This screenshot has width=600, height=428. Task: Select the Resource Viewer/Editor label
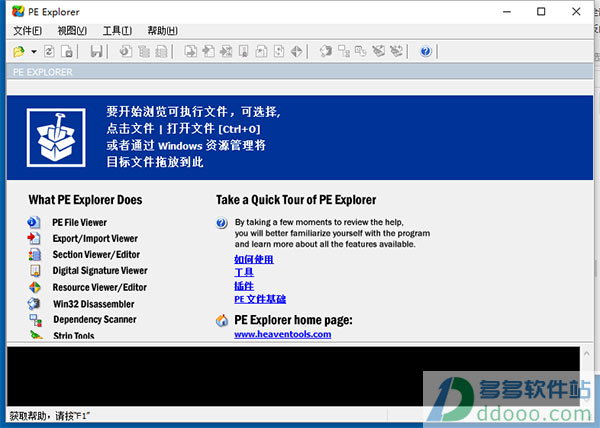point(99,287)
